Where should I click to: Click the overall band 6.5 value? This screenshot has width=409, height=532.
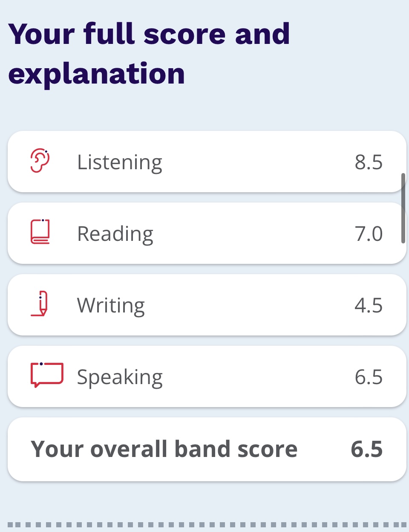[x=367, y=449]
